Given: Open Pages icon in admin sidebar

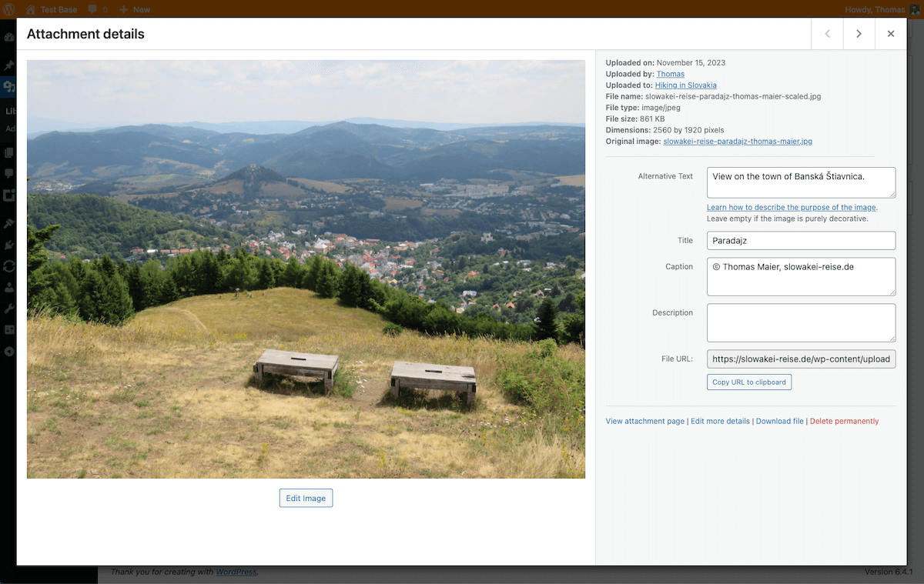Looking at the screenshot, I should click(9, 153).
